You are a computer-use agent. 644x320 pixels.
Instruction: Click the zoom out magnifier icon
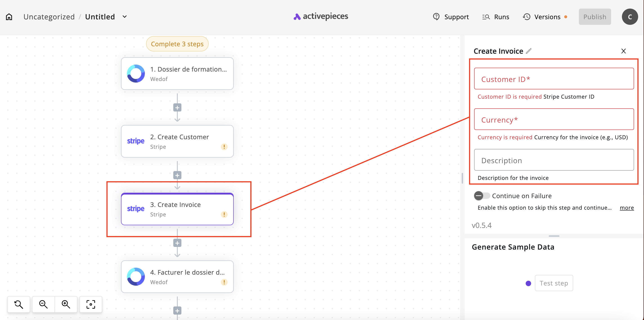click(43, 304)
